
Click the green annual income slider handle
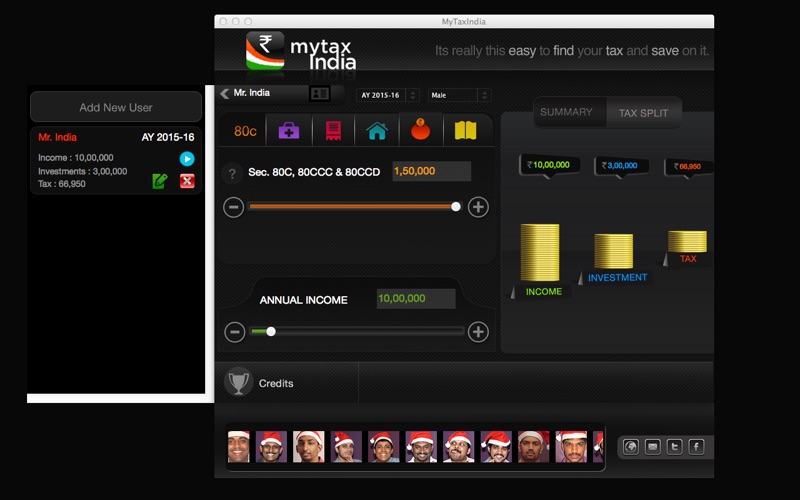click(271, 332)
